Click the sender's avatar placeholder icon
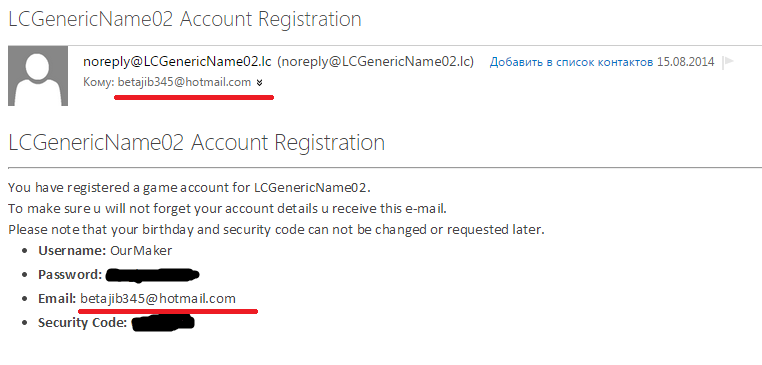 pyautogui.click(x=38, y=76)
